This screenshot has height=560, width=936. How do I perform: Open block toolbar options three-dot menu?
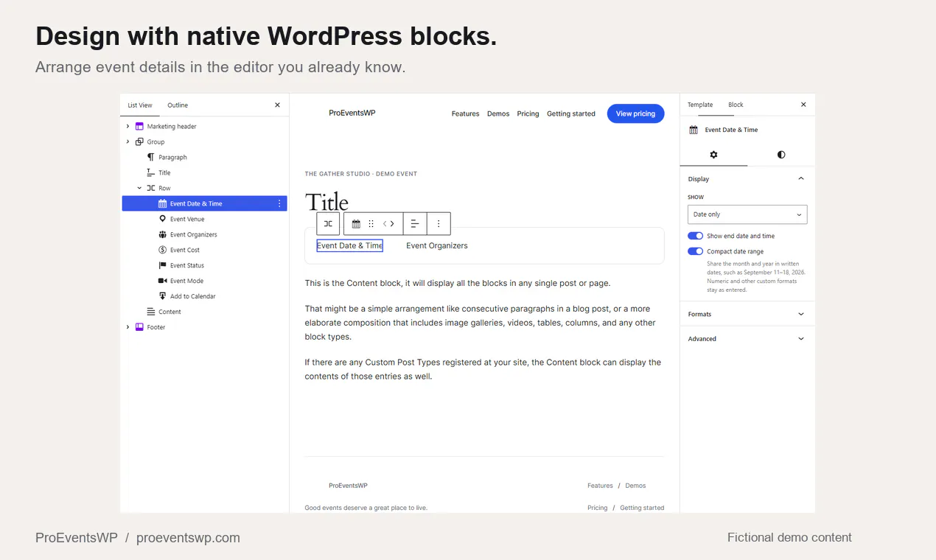(x=439, y=224)
